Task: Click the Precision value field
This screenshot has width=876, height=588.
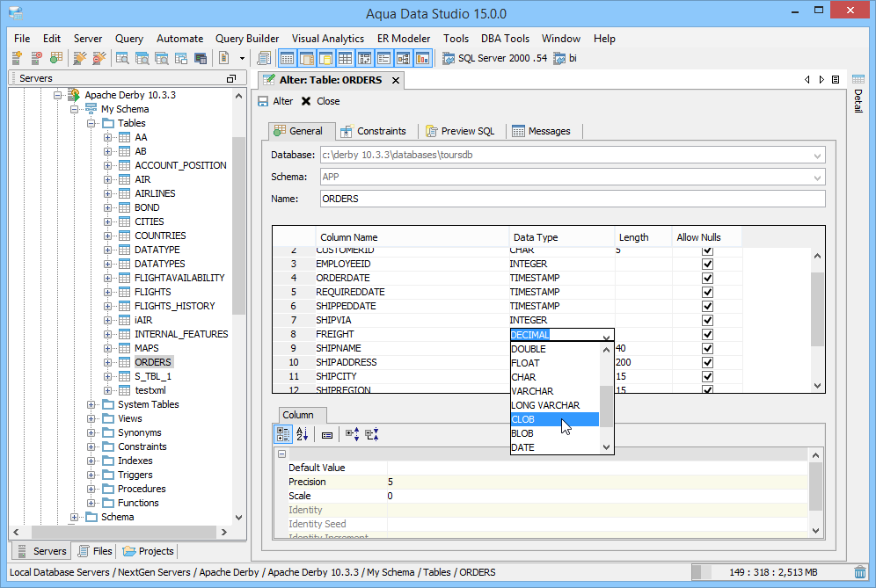Action: tap(597, 482)
